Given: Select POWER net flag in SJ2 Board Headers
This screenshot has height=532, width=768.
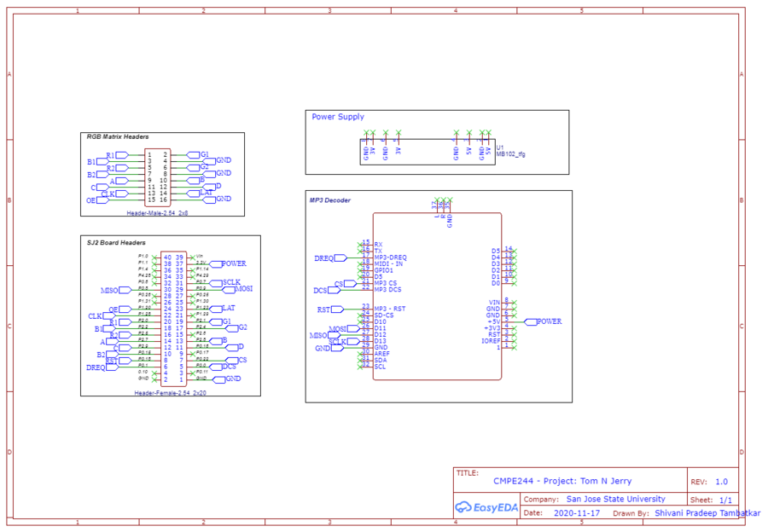Looking at the screenshot, I should point(228,263).
